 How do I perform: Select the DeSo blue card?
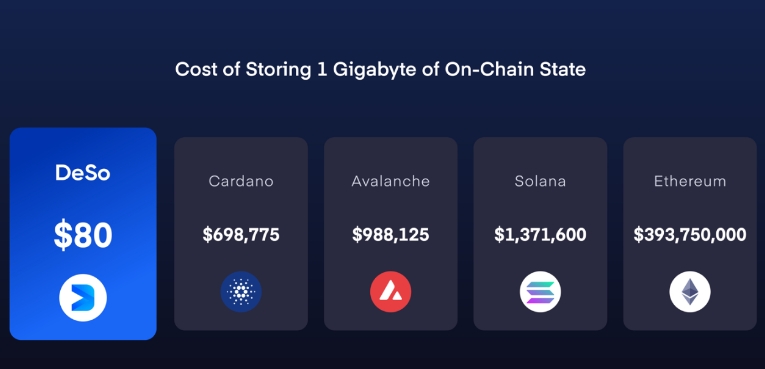[x=83, y=234]
